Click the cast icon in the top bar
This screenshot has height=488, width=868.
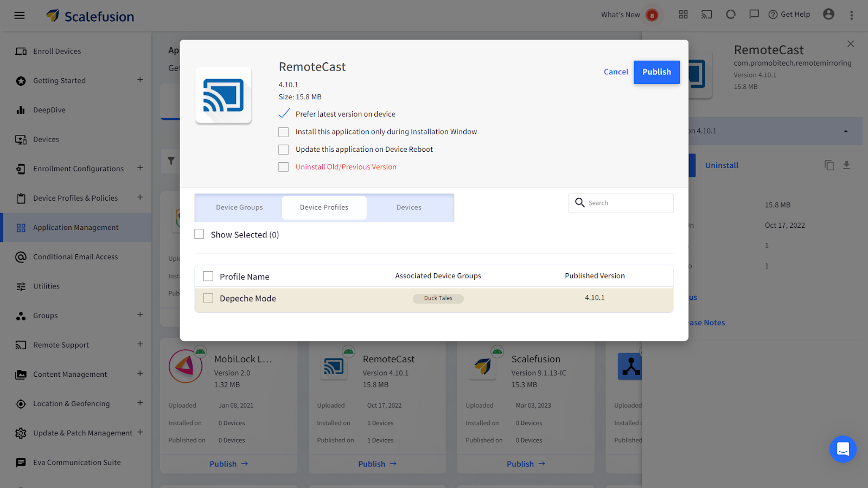click(x=706, y=15)
